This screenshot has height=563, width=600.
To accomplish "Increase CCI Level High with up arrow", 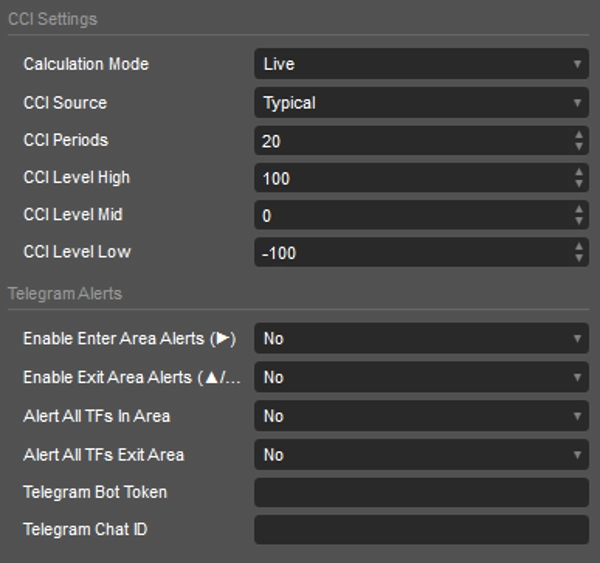I will click(579, 172).
